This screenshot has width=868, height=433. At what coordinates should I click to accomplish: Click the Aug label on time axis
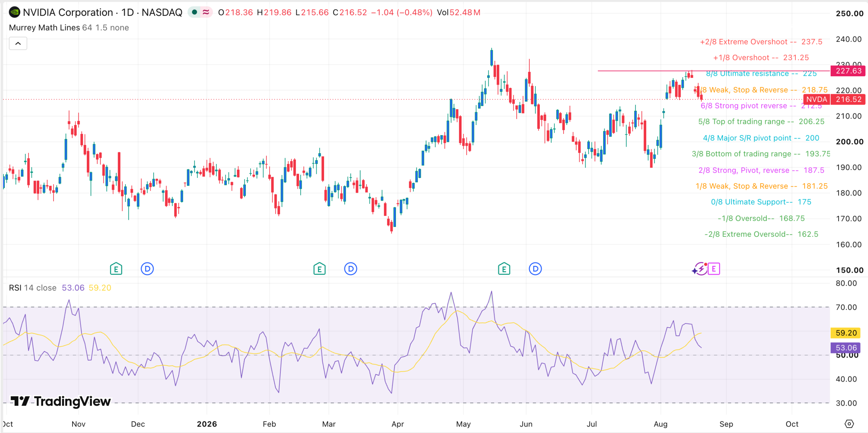coord(660,424)
